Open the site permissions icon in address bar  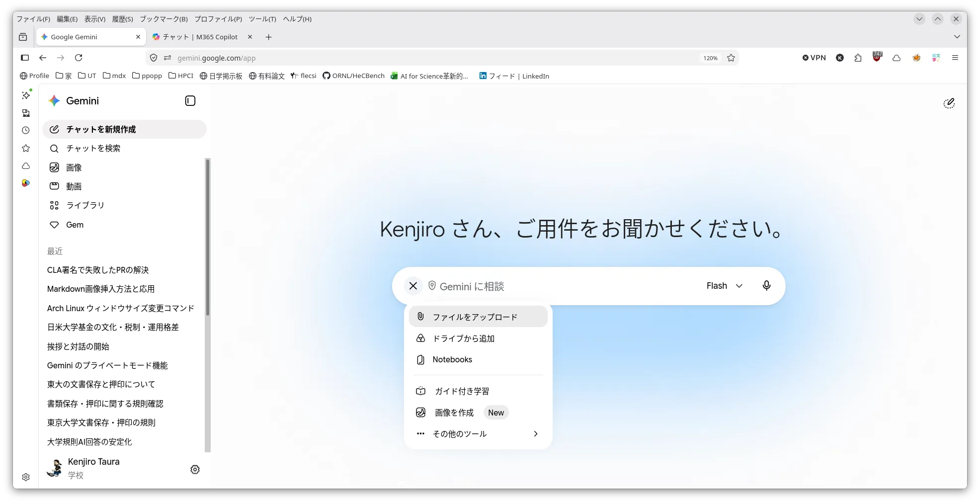coord(167,58)
